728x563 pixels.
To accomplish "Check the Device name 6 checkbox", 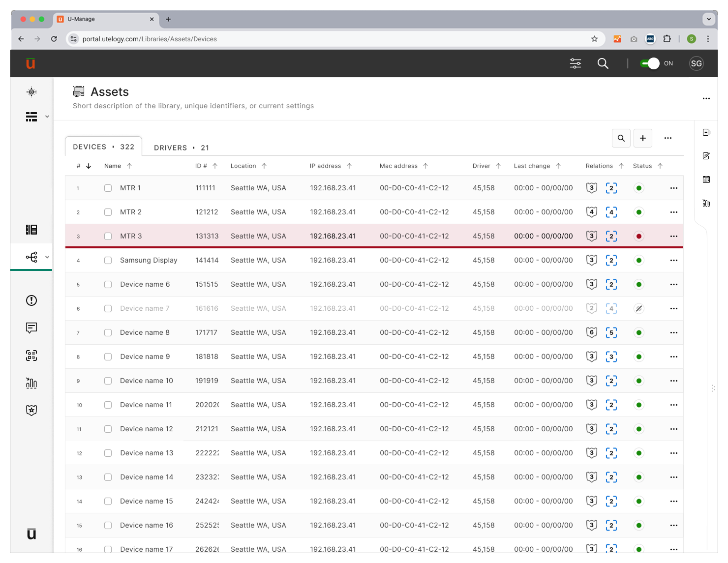I will (x=108, y=285).
